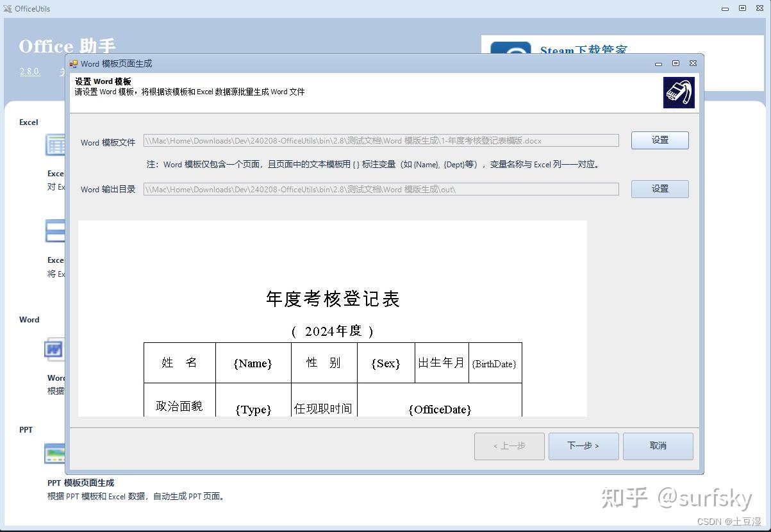Viewport: 771px width, 532px height.
Task: Click the PPT section label in main window
Action: coord(26,430)
